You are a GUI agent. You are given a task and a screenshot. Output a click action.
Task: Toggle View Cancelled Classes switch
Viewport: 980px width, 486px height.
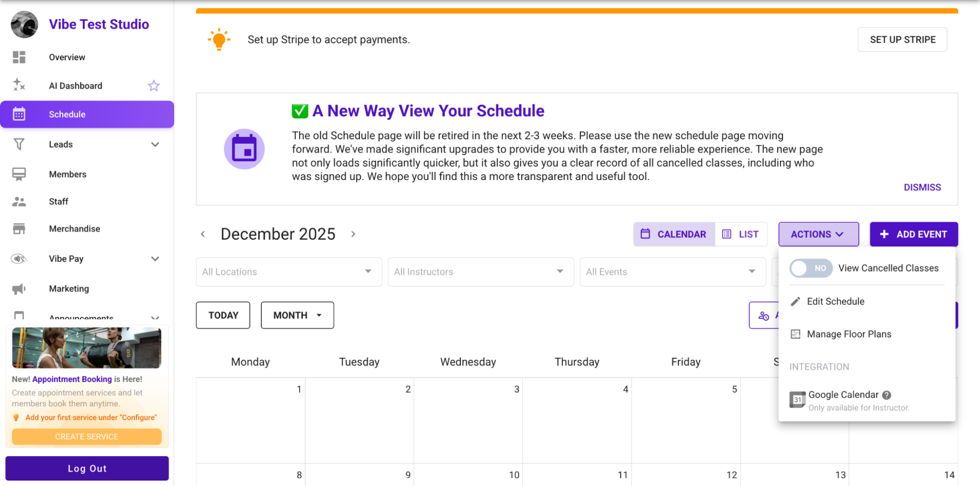(810, 268)
